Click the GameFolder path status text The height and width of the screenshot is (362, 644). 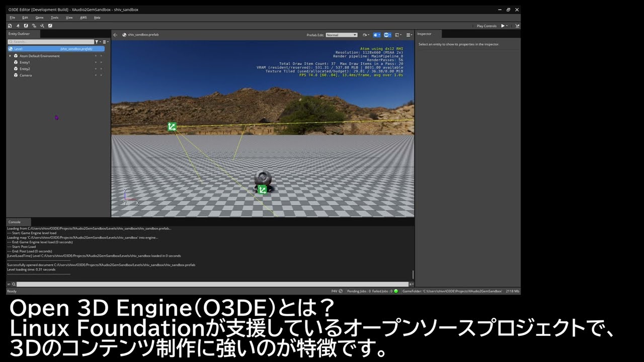pyautogui.click(x=452, y=291)
